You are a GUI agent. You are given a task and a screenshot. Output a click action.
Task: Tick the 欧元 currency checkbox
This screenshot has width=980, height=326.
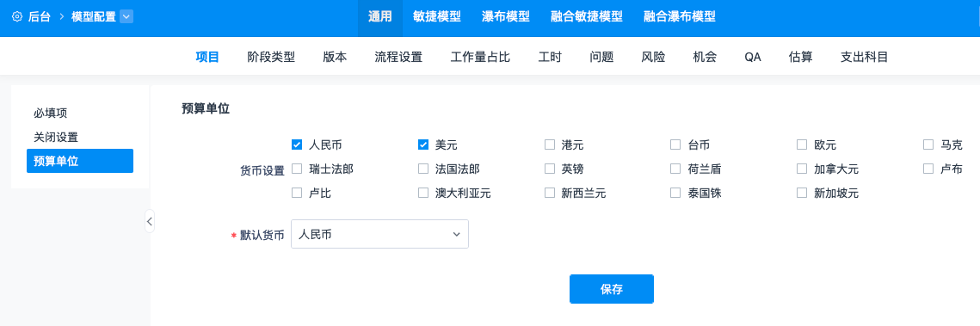pos(802,145)
